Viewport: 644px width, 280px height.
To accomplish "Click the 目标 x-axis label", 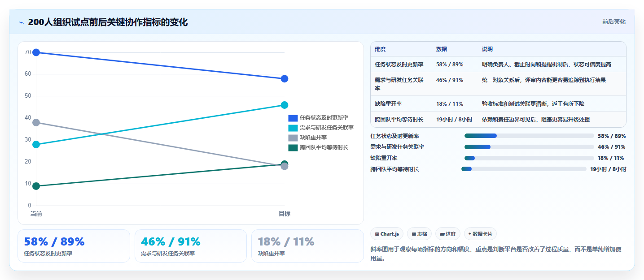I will click(x=285, y=214).
